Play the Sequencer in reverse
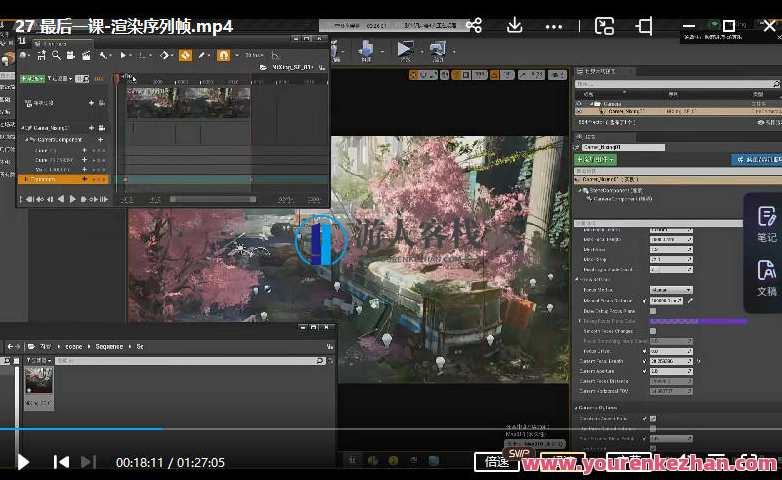 tap(61, 199)
